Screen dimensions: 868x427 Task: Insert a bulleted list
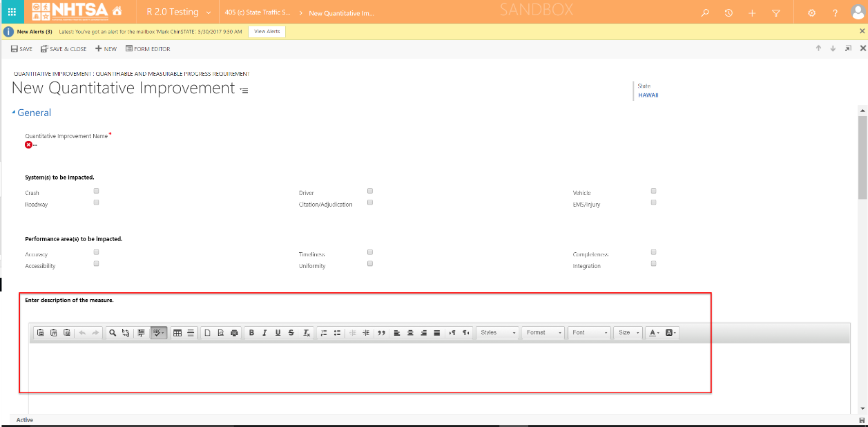point(337,332)
